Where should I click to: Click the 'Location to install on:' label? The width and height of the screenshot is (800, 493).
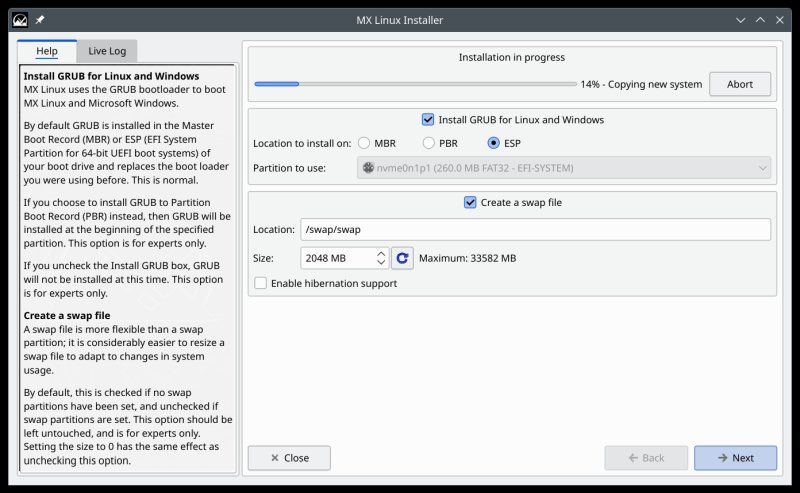[302, 143]
